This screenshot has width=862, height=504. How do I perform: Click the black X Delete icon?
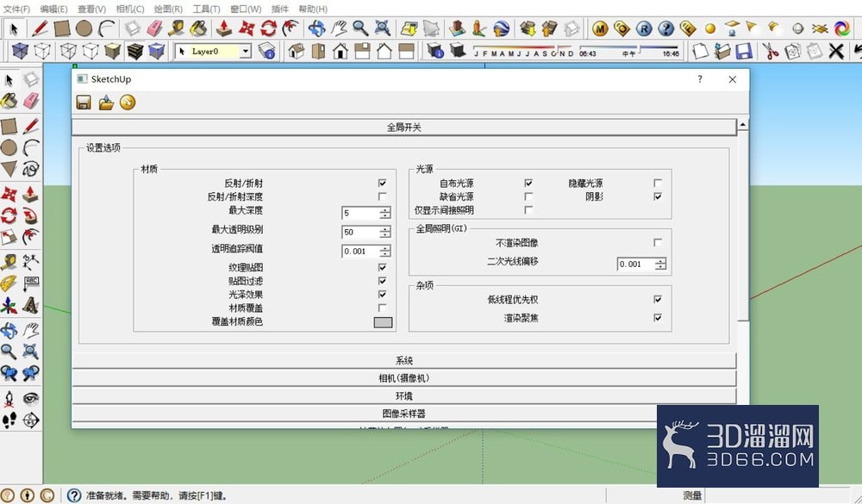click(836, 51)
